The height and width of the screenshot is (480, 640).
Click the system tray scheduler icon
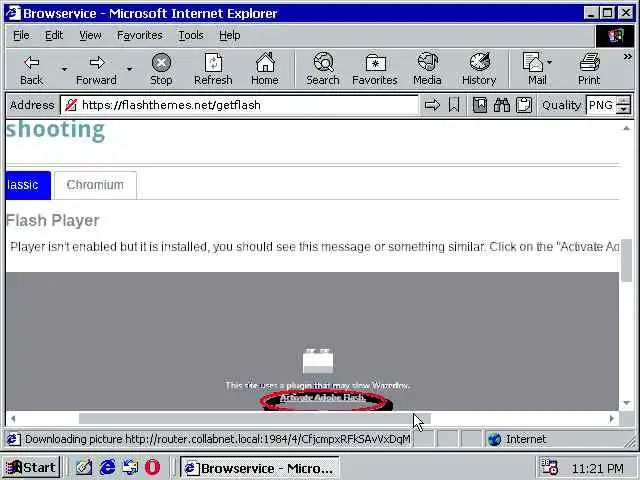[x=549, y=467]
